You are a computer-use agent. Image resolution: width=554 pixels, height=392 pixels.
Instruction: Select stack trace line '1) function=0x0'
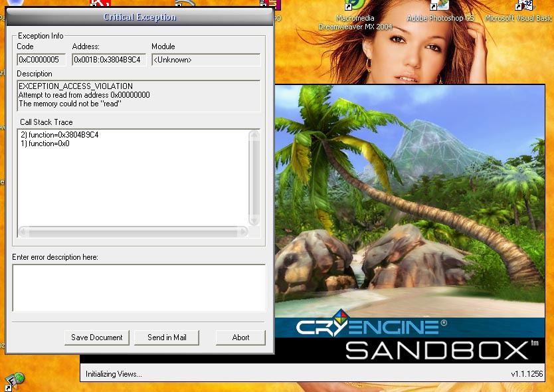[x=45, y=144]
